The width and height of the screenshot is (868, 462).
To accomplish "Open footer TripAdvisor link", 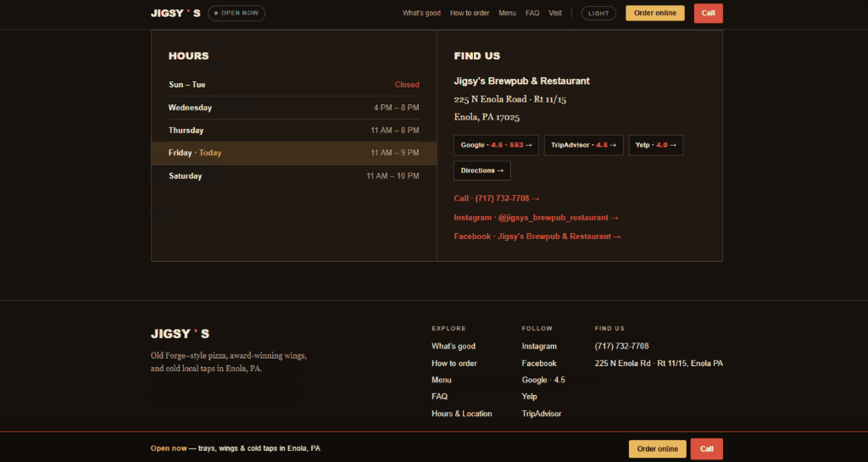I will [x=542, y=414].
